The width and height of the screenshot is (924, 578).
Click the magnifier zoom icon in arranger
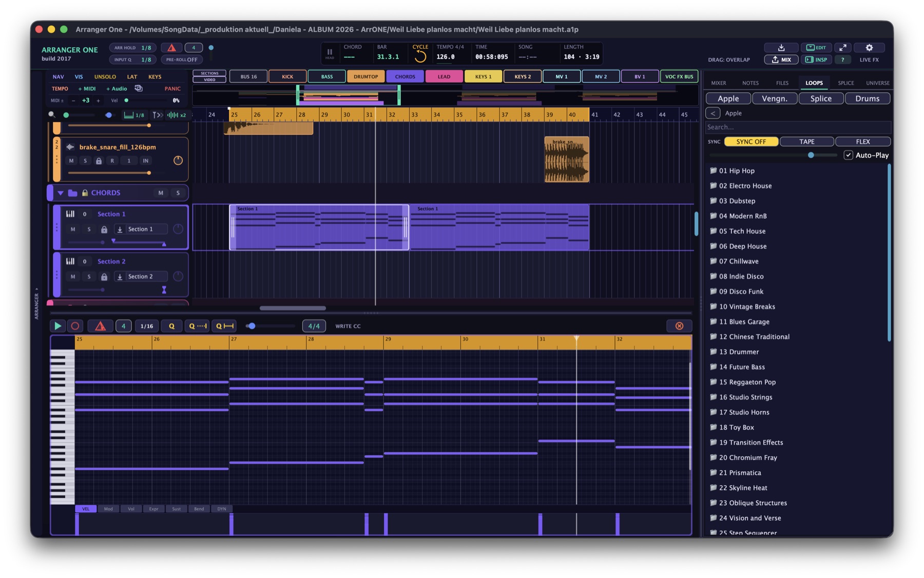52,115
